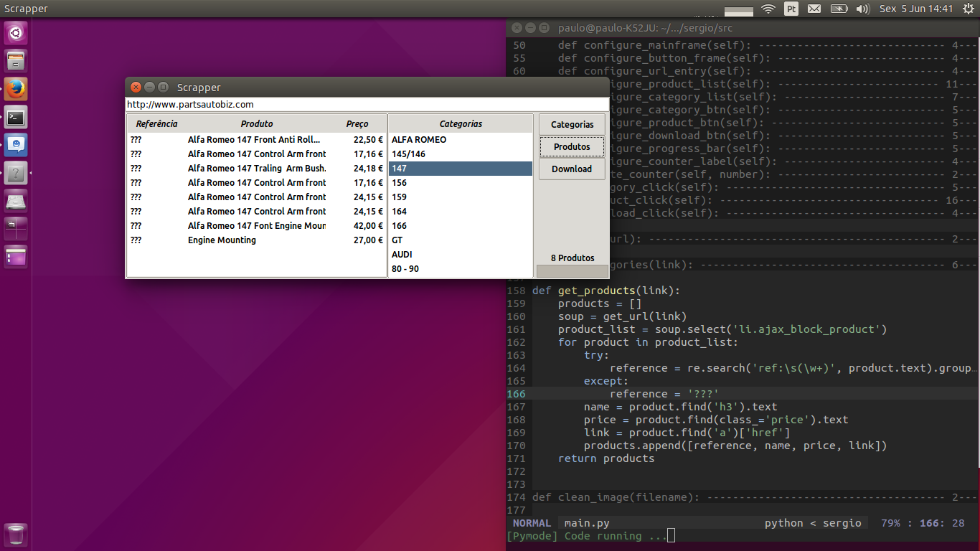Image resolution: width=980 pixels, height=551 pixels.
Task: Click the progress bar under 8 Produtos
Action: (572, 271)
